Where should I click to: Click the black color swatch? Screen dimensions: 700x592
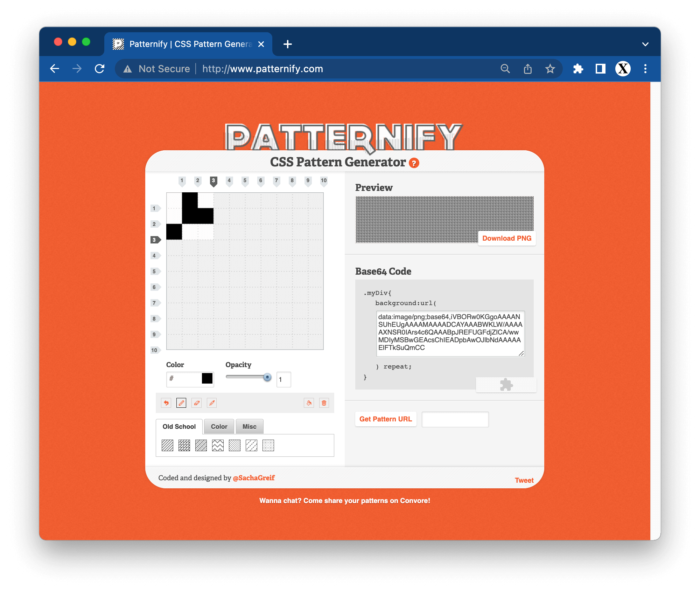(x=207, y=378)
